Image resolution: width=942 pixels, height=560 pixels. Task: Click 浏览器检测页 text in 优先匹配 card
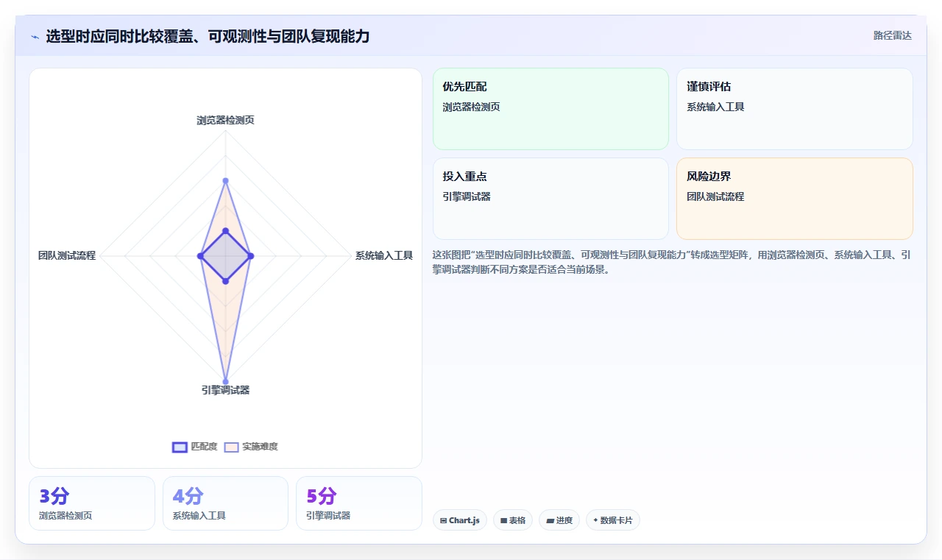(471, 107)
